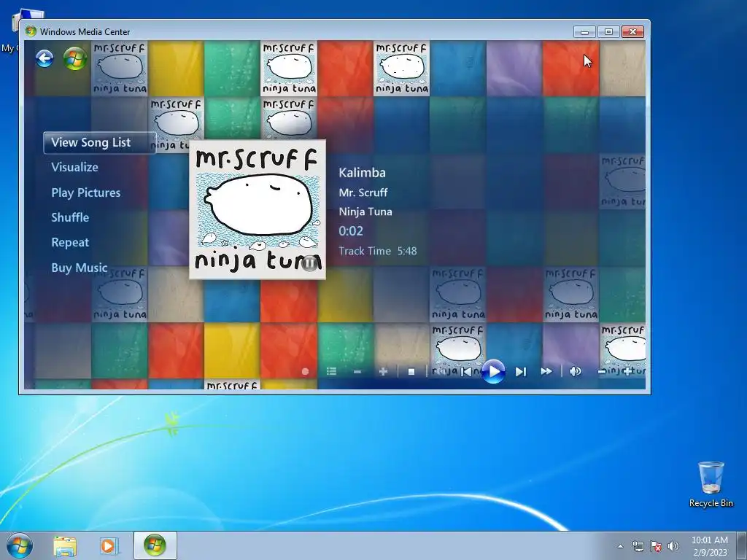
Task: Click the Track Time 5:48 label
Action: pyautogui.click(x=378, y=251)
